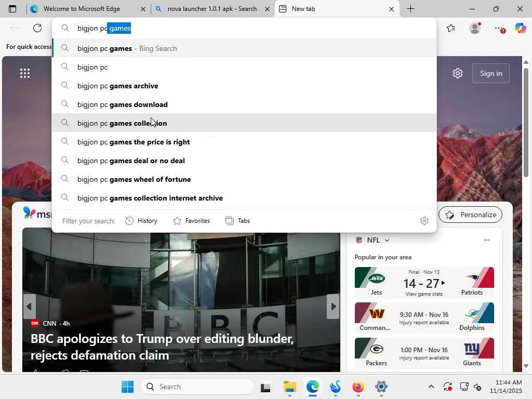
Task: Select 'bigjon pc games collection' suggestion
Action: (244, 123)
